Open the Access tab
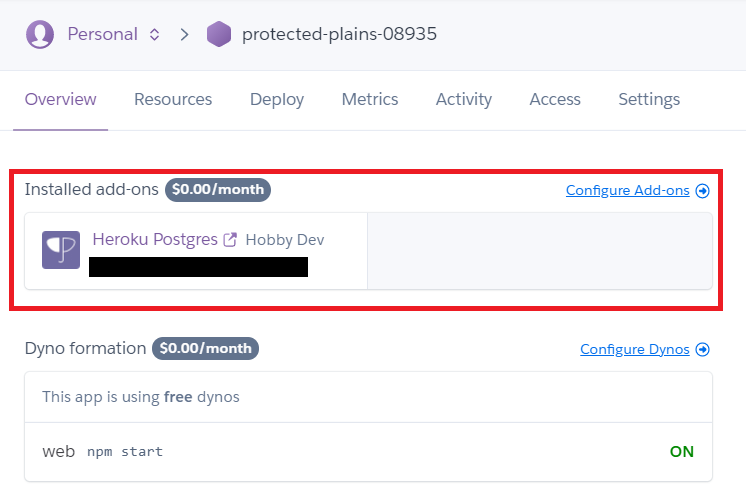 (555, 99)
